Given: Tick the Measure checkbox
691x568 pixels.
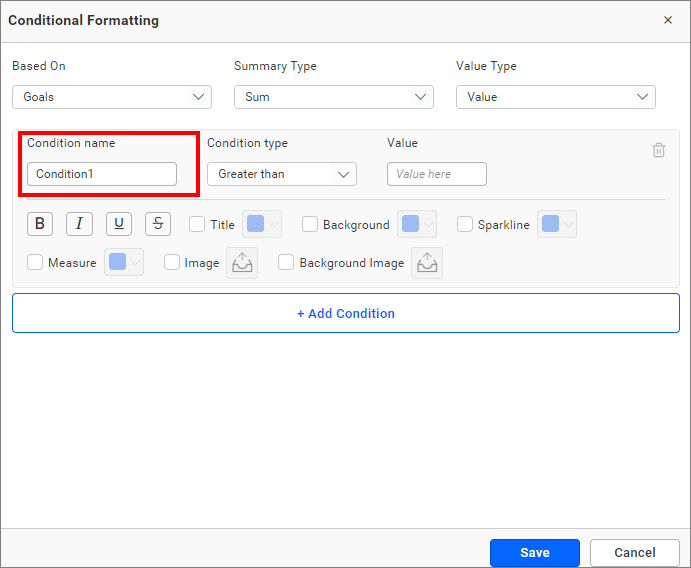Looking at the screenshot, I should [x=36, y=263].
